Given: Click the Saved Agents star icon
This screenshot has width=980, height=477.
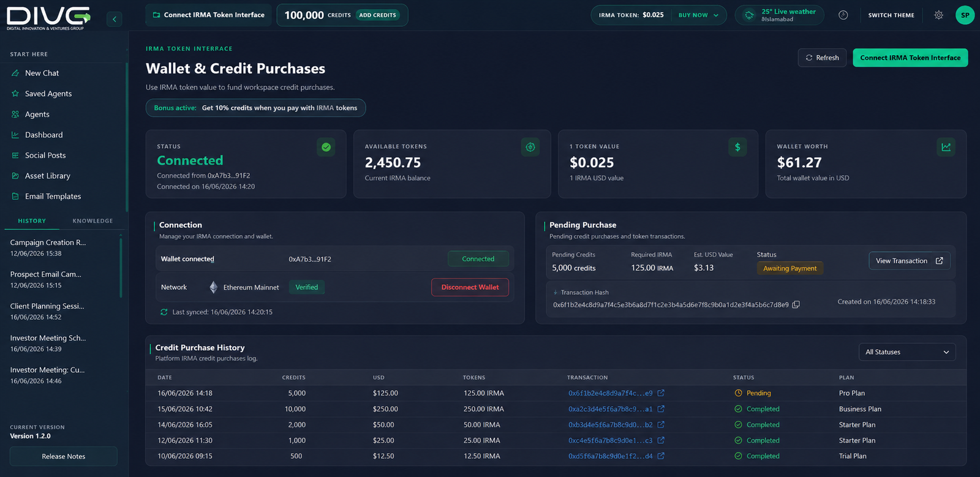Looking at the screenshot, I should click(x=15, y=94).
